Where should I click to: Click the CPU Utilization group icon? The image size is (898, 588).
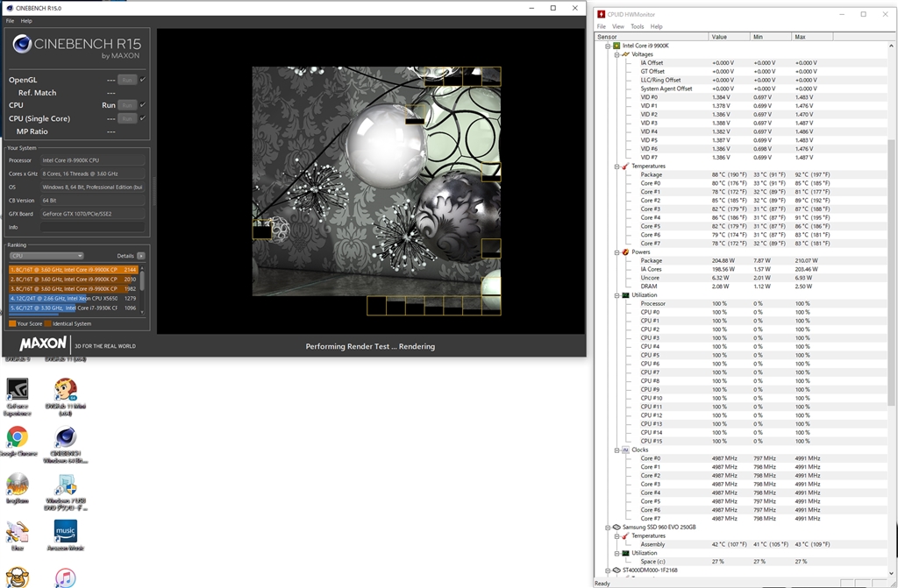[625, 294]
